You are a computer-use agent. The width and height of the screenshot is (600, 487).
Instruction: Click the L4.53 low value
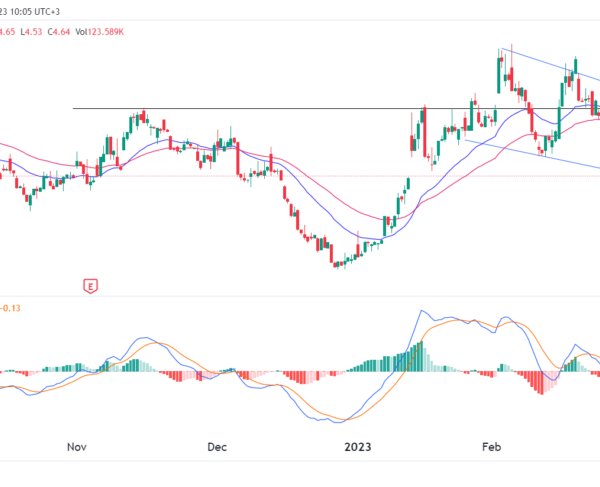click(31, 32)
